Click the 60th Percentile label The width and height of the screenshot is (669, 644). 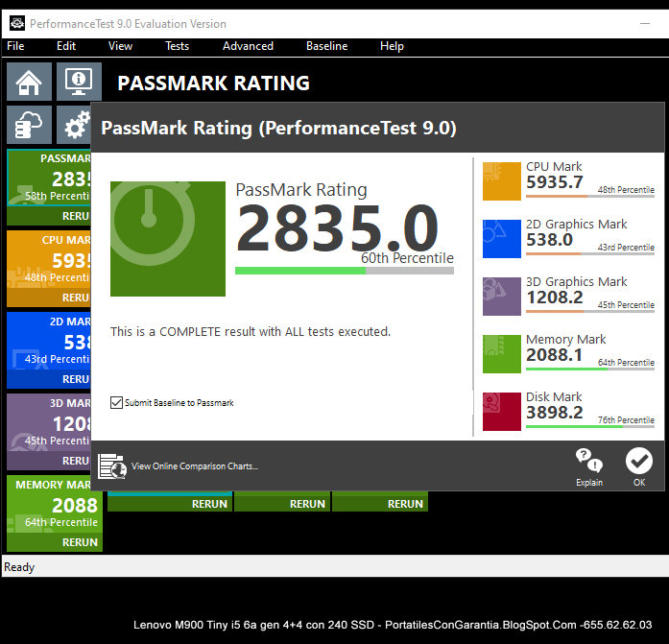407,257
